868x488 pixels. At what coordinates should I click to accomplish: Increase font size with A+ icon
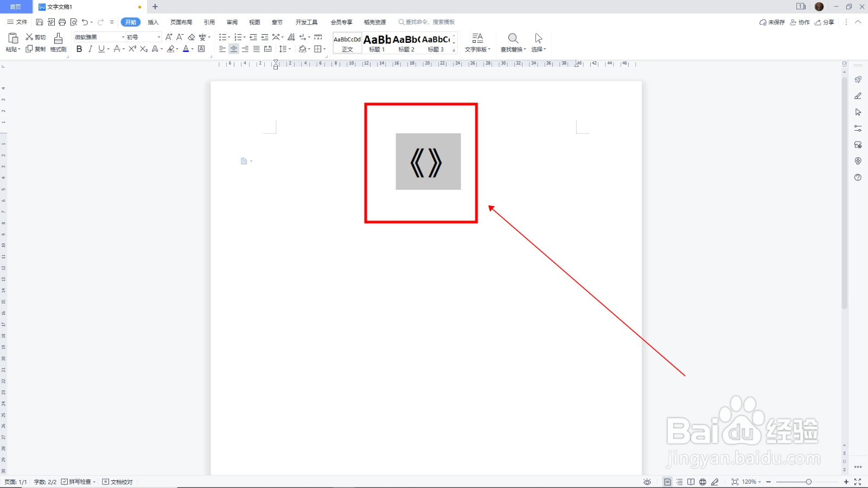pyautogui.click(x=169, y=37)
